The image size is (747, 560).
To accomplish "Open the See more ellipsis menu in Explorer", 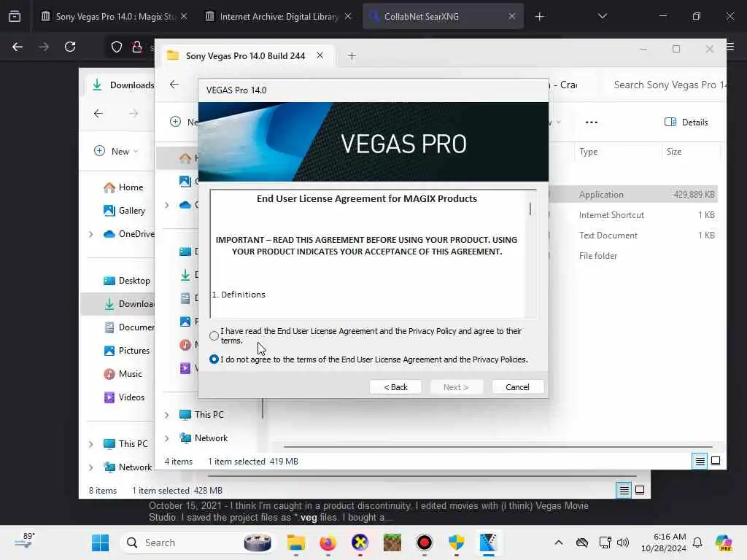I will click(591, 122).
